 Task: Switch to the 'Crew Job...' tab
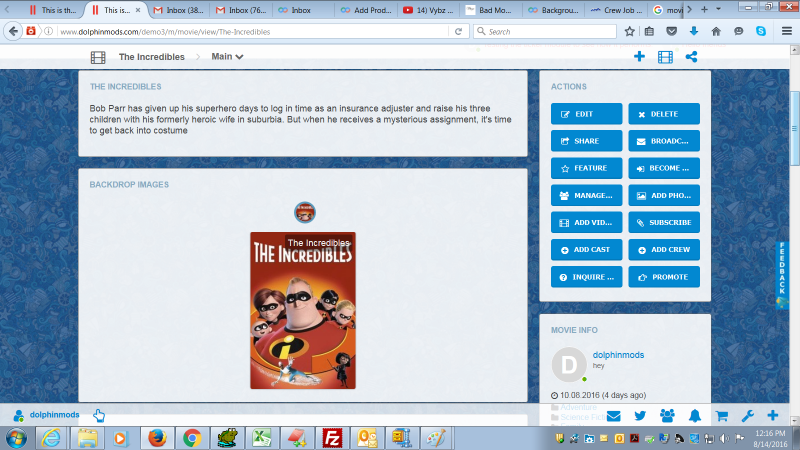point(616,10)
